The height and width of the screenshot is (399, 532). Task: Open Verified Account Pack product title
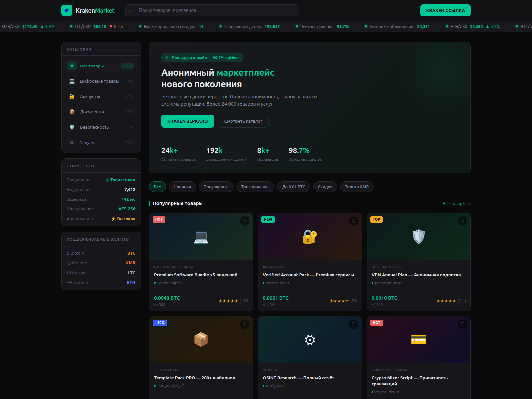[308, 275]
